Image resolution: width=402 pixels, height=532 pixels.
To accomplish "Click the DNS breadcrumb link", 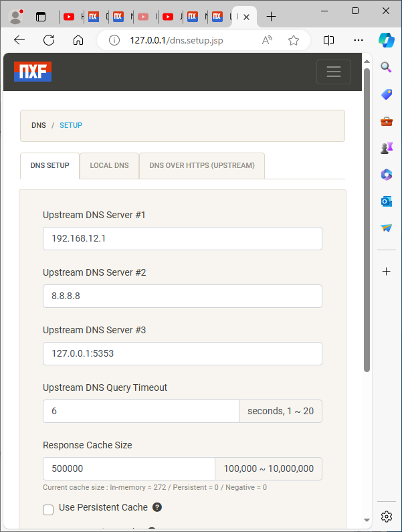I will (39, 125).
